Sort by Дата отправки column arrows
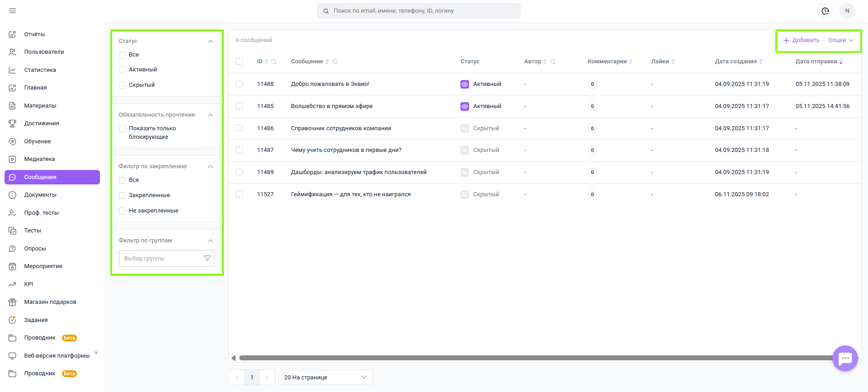The height and width of the screenshot is (392, 868). [x=841, y=62]
